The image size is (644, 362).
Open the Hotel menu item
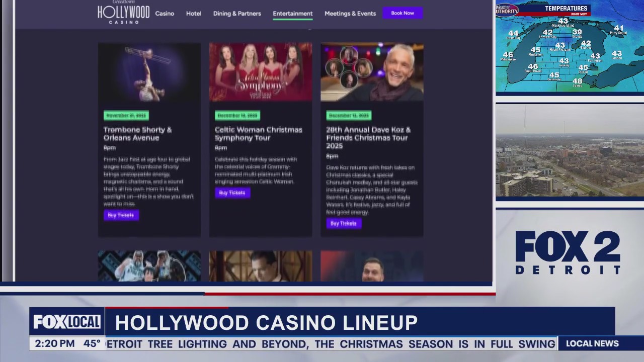tap(193, 14)
